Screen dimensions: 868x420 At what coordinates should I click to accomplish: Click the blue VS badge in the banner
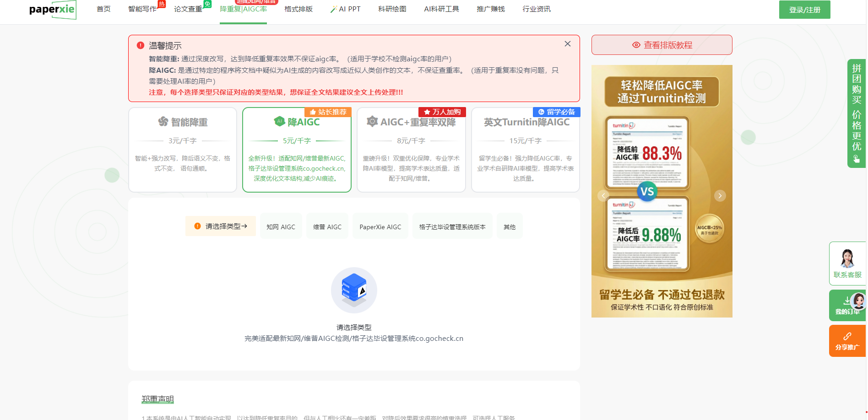click(647, 191)
